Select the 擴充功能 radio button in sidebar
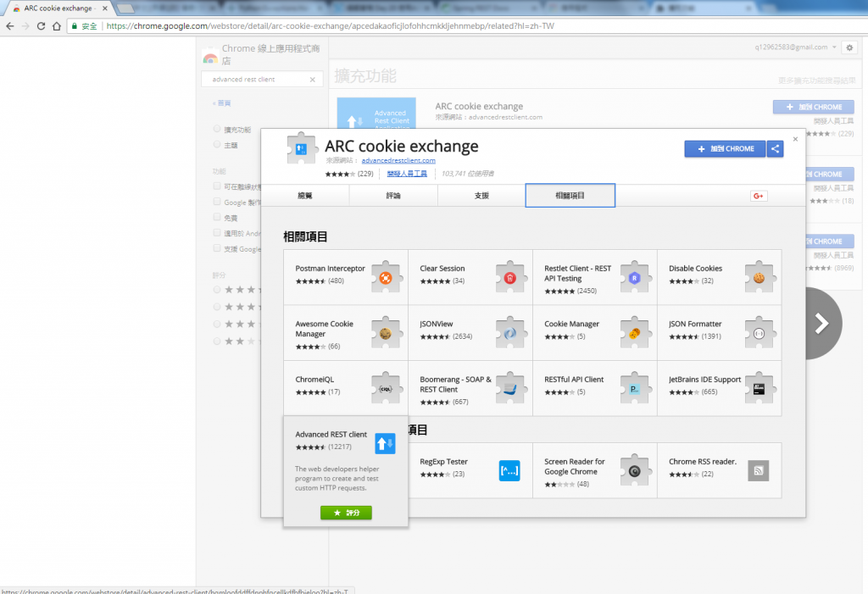This screenshot has width=868, height=594. tap(217, 129)
